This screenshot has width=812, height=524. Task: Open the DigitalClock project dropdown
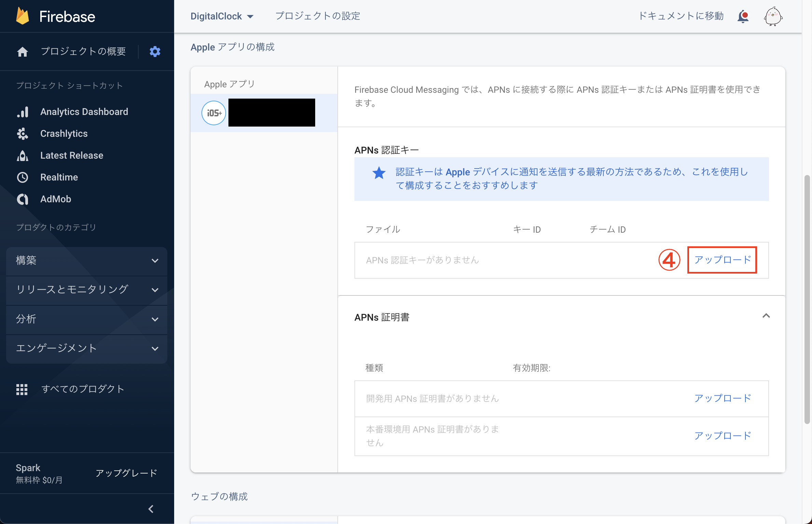(x=222, y=16)
